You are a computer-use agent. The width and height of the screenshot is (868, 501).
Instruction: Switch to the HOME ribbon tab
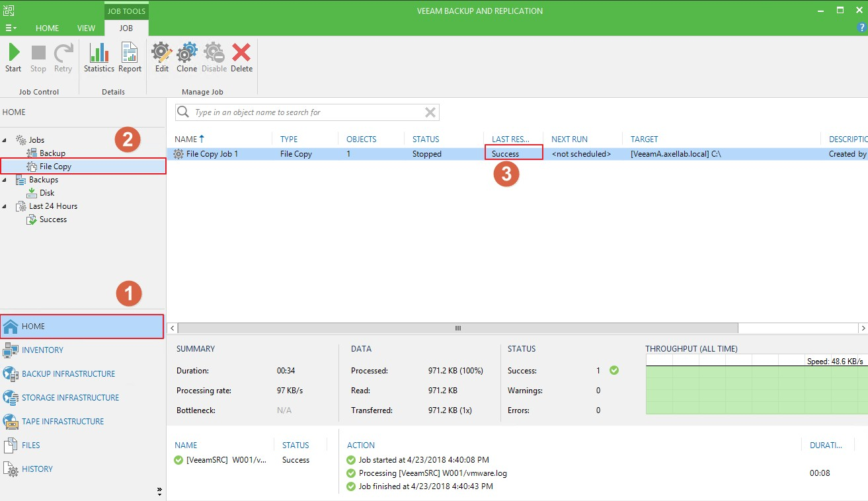pyautogui.click(x=47, y=28)
